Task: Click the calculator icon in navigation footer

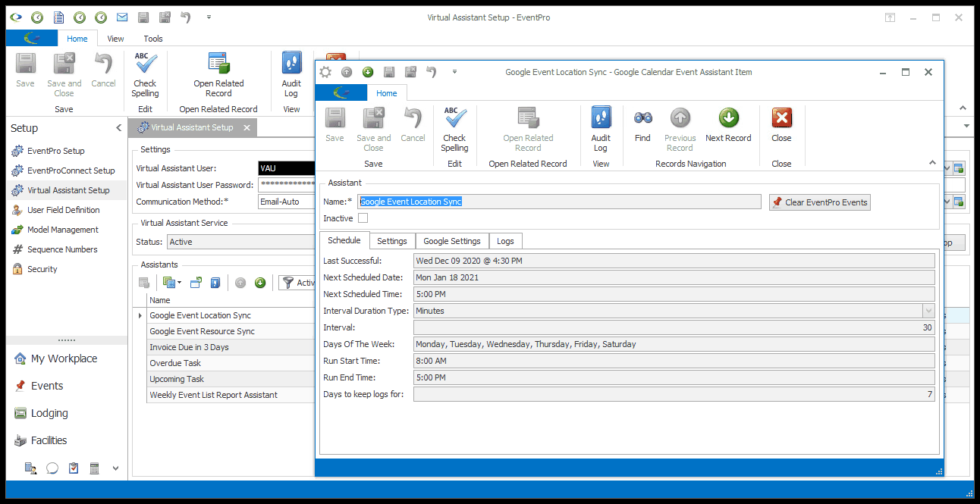Action: pos(95,468)
